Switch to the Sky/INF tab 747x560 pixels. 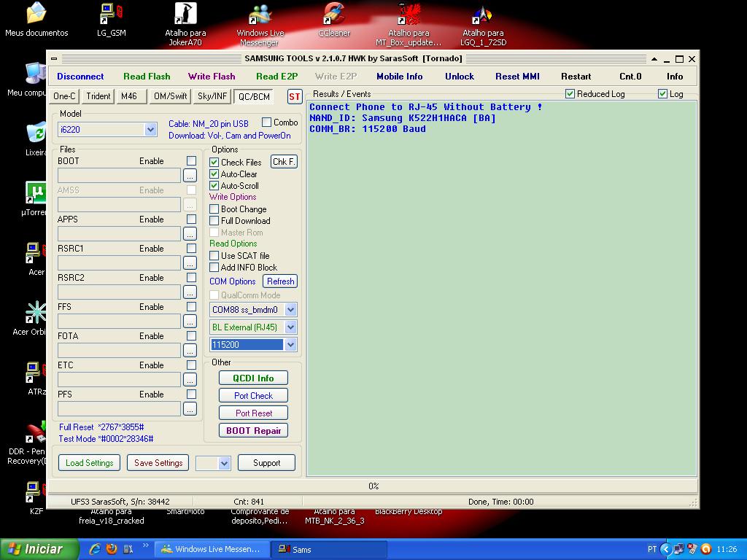point(212,96)
